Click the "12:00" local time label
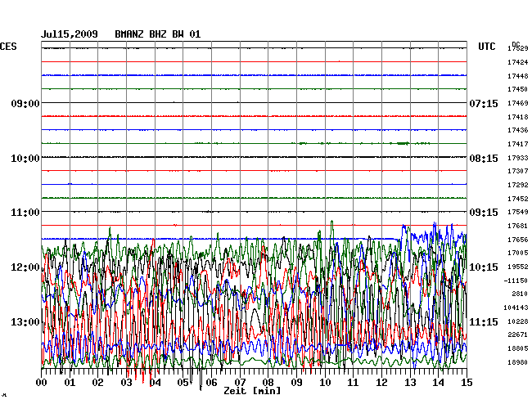This screenshot has width=532, height=404. (25, 267)
